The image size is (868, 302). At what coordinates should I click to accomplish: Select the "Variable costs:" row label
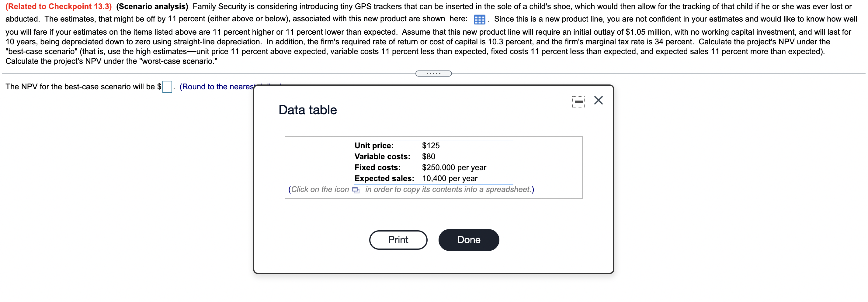tap(382, 156)
